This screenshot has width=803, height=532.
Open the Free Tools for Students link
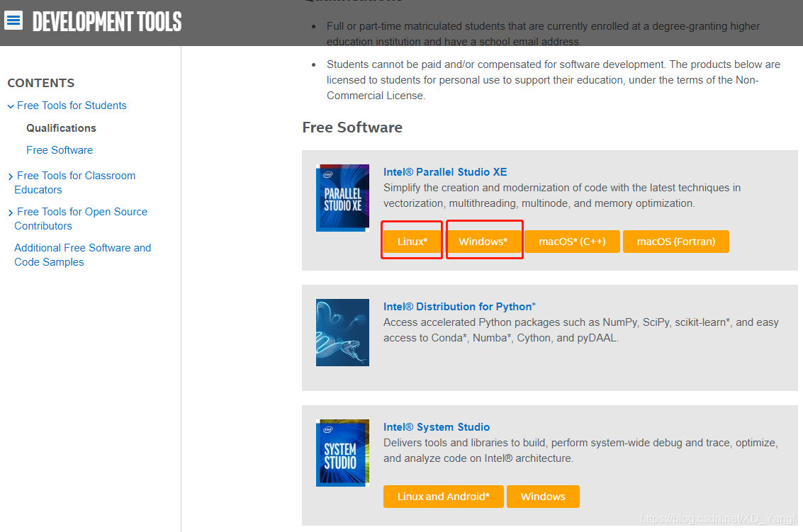[72, 106]
